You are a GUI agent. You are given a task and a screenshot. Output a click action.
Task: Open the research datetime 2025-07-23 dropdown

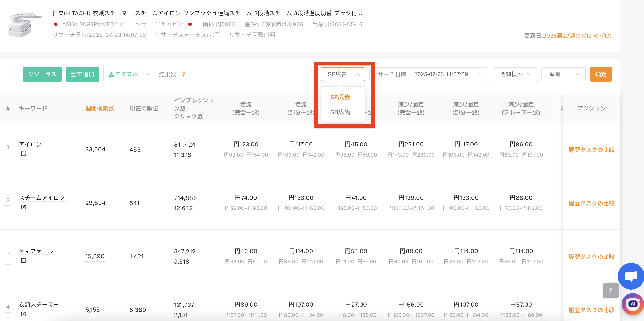[448, 74]
